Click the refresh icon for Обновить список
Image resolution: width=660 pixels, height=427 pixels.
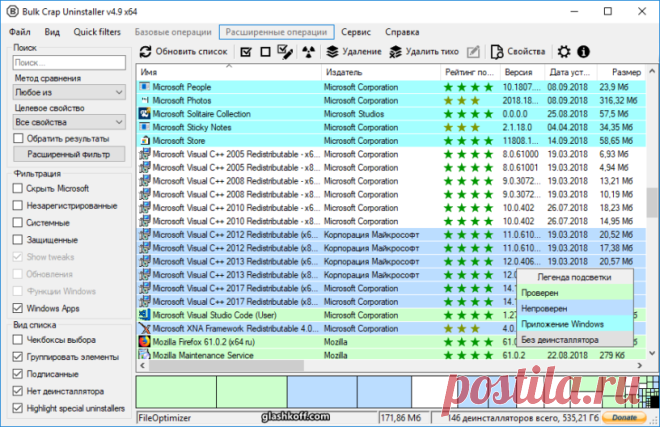(x=145, y=52)
